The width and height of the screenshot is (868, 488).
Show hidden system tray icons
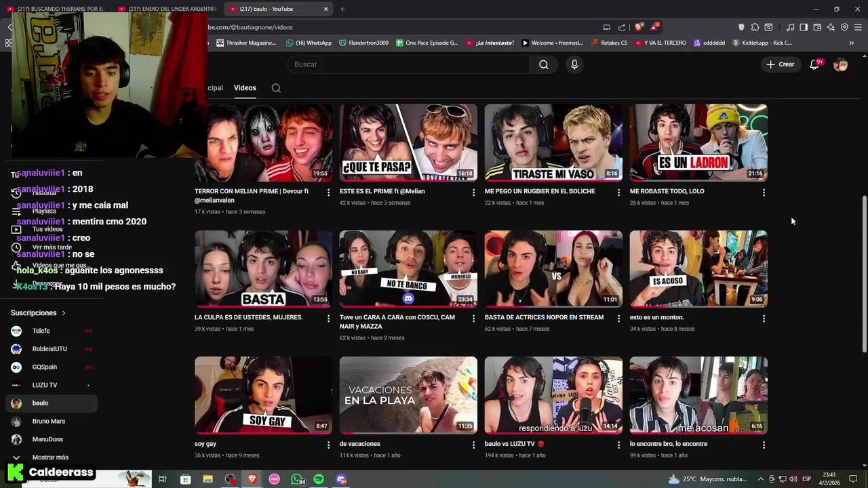pyautogui.click(x=760, y=479)
